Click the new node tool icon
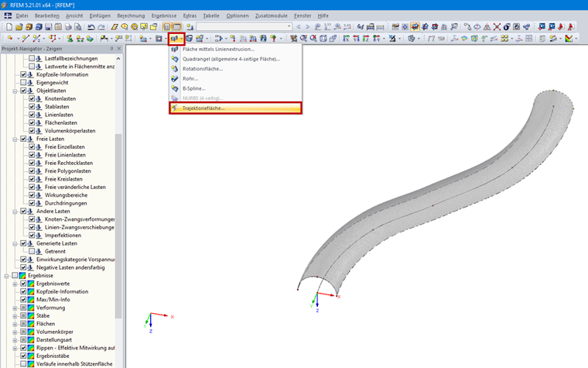588x368 pixels. pyautogui.click(x=10, y=38)
